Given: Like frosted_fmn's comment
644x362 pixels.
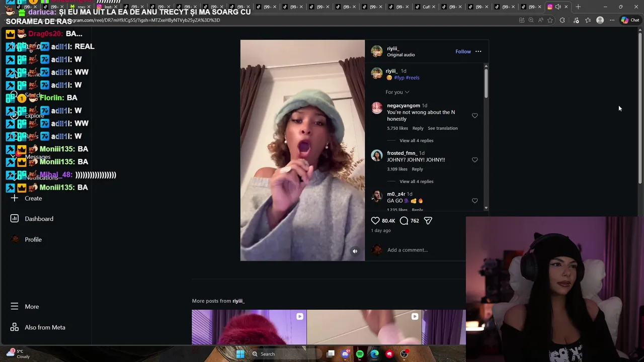Looking at the screenshot, I should pyautogui.click(x=474, y=160).
